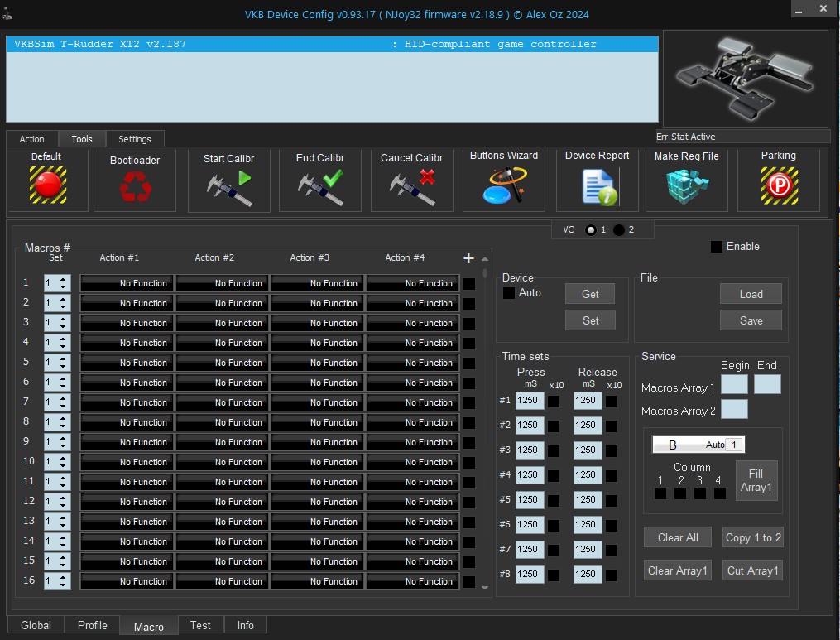Click the Copy 1 to 2 button
This screenshot has height=640, width=840.
tap(752, 537)
